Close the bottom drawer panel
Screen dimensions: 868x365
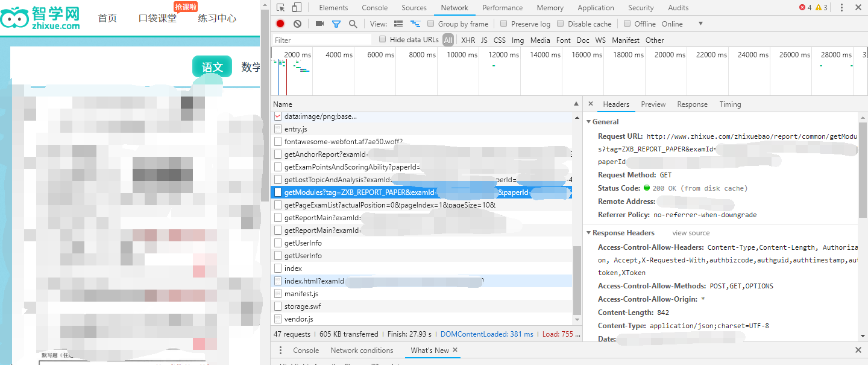(x=858, y=350)
